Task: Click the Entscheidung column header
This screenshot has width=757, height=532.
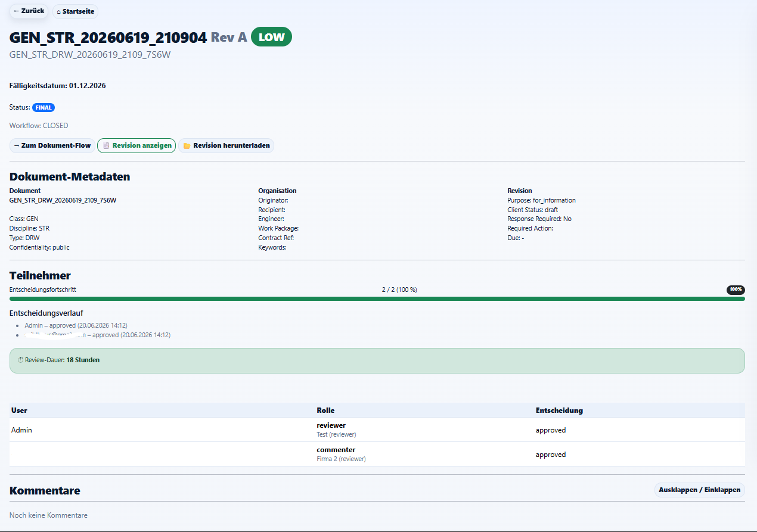Action: [x=559, y=410]
